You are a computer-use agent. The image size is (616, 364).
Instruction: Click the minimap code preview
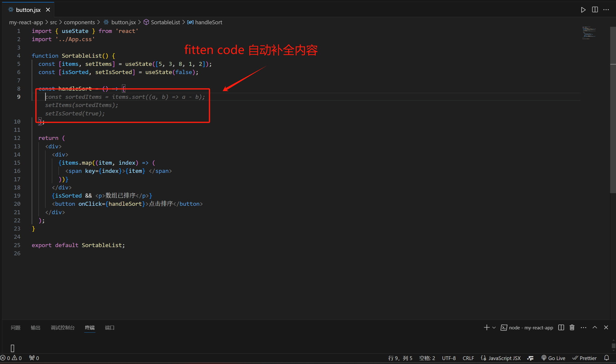click(589, 33)
